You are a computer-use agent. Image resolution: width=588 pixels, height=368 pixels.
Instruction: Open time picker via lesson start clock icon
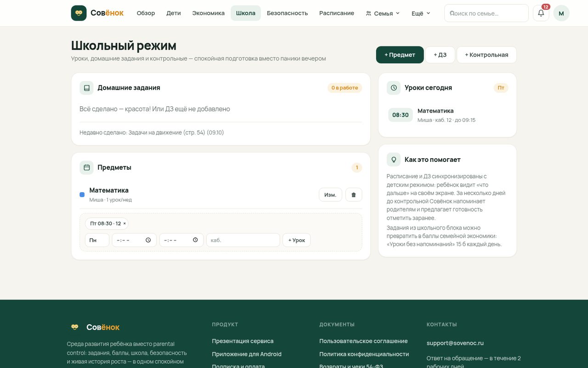(148, 240)
